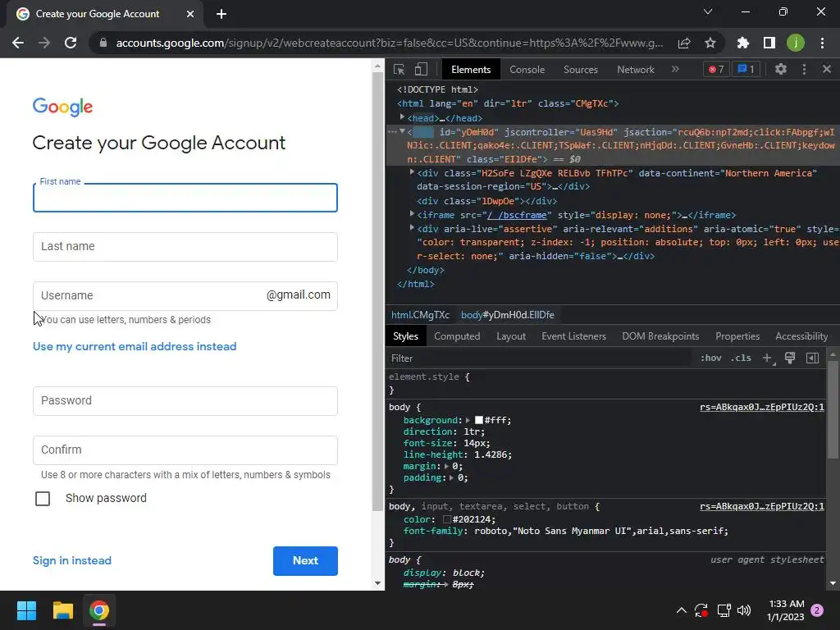Follow the /_/bscframe source link
The height and width of the screenshot is (630, 840).
(517, 215)
